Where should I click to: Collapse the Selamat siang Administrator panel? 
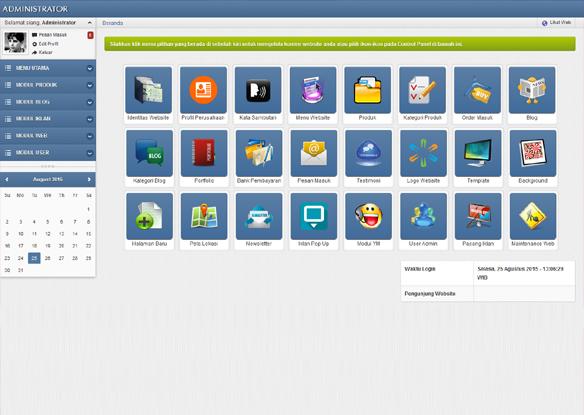pos(89,23)
